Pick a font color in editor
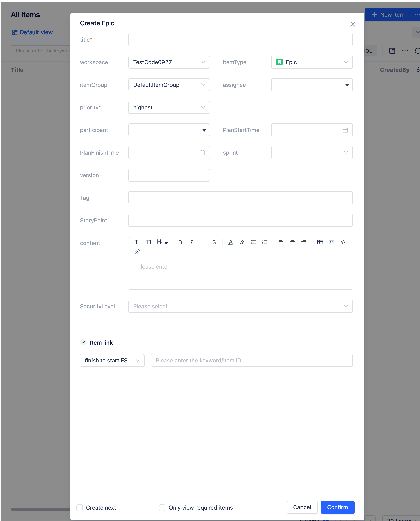This screenshot has height=521, width=420. 231,242
